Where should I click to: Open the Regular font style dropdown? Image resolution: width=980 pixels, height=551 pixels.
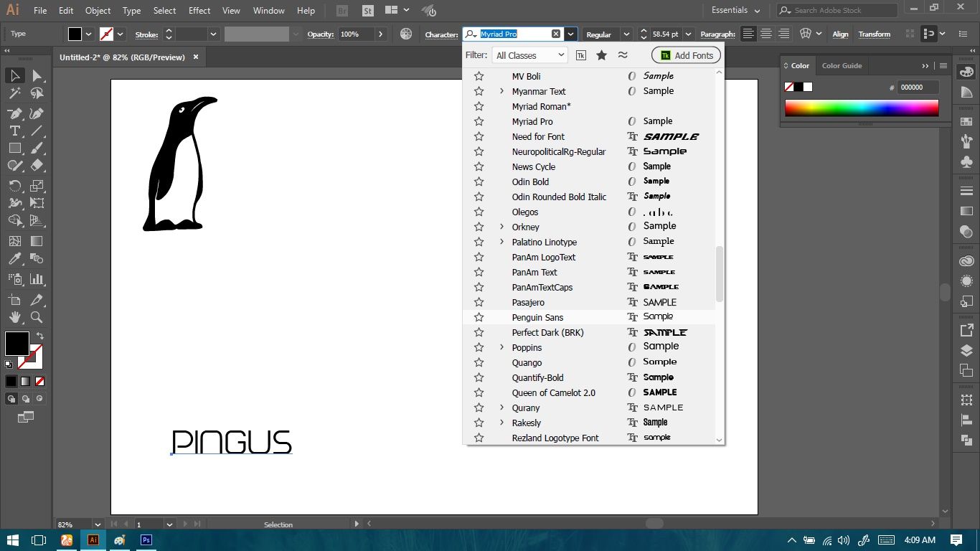click(x=626, y=34)
